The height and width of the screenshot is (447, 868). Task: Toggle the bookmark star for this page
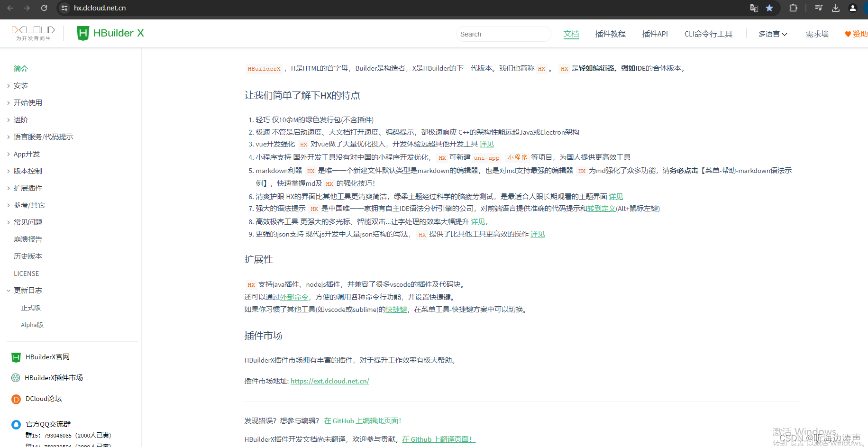[x=769, y=8]
